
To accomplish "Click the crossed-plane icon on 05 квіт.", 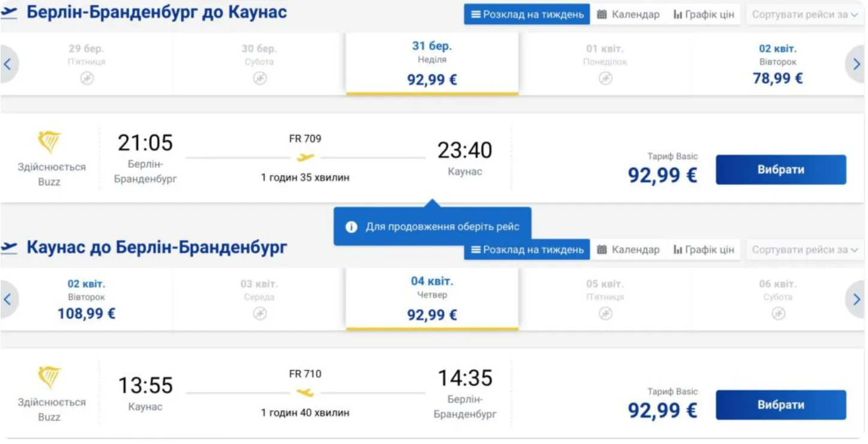I will (606, 314).
